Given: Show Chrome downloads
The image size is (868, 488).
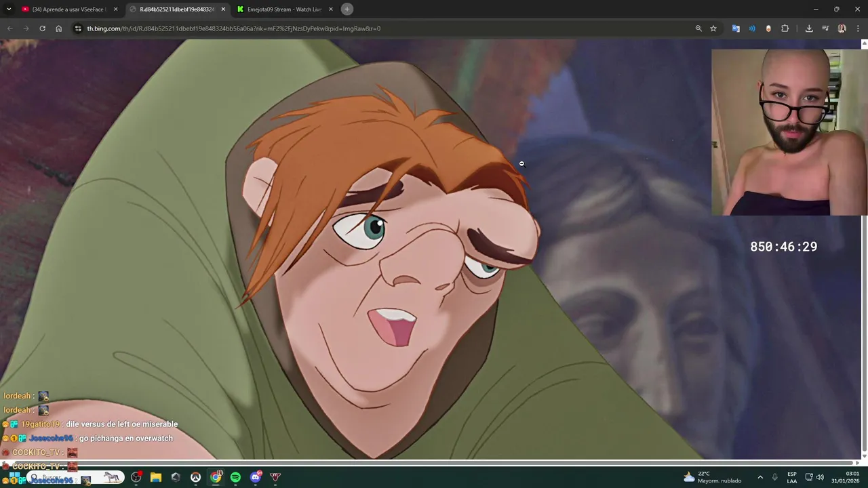Looking at the screenshot, I should click(x=809, y=28).
